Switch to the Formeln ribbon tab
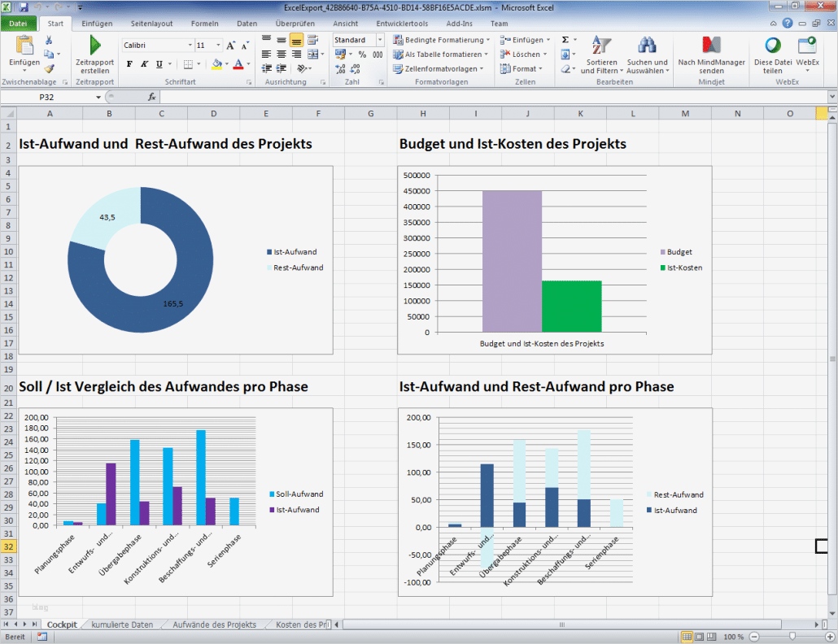 [x=205, y=24]
